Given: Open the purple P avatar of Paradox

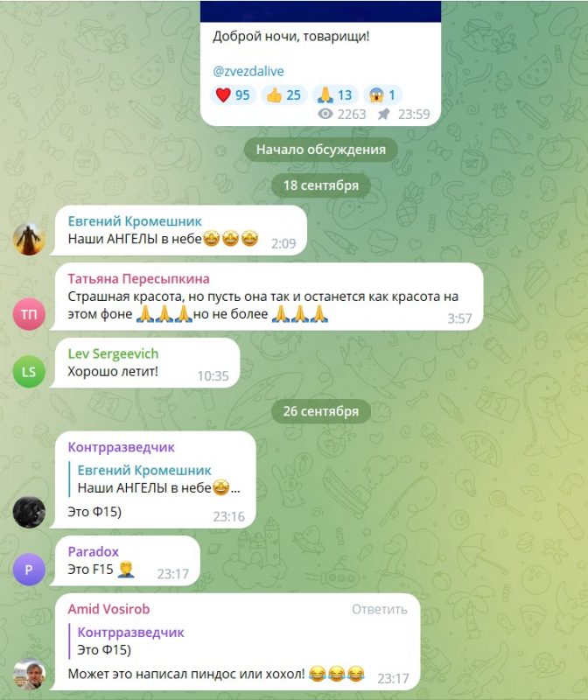Looking at the screenshot, I should tap(29, 570).
